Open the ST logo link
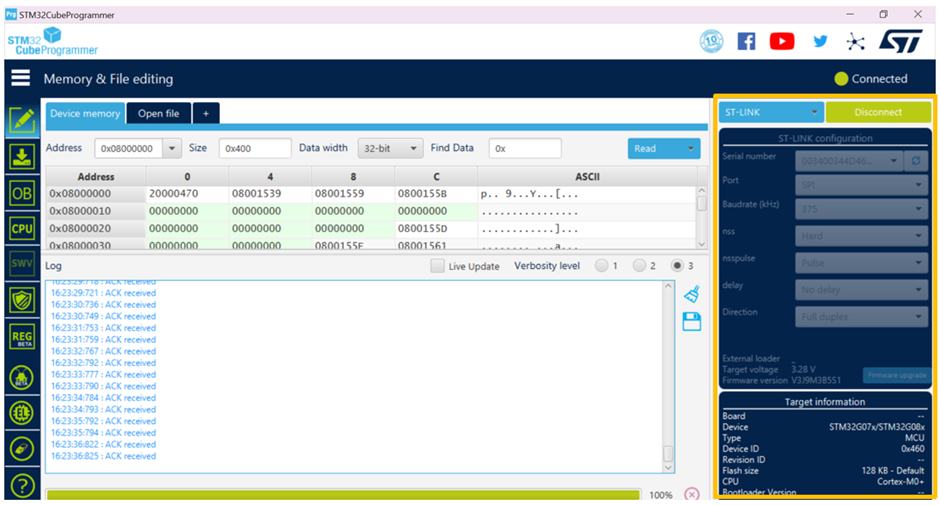The width and height of the screenshot is (940, 505). click(900, 41)
